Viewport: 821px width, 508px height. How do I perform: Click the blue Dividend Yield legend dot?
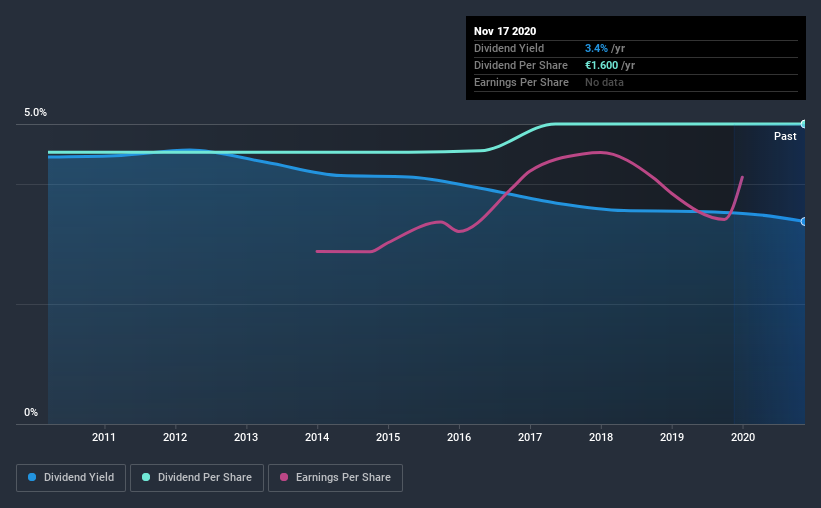(32, 477)
